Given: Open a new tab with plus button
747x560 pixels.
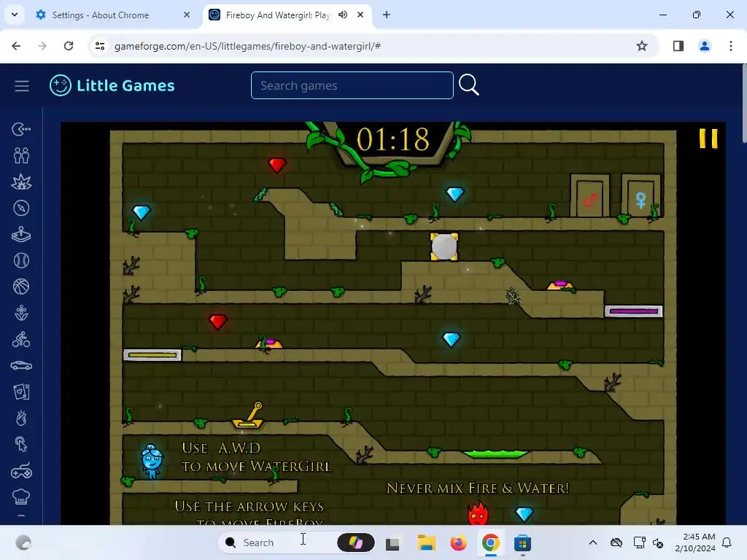Looking at the screenshot, I should point(387,15).
